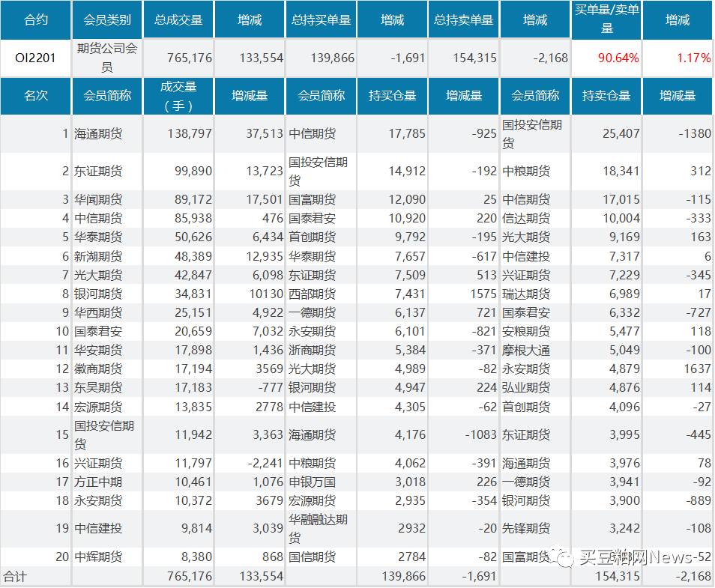
Task: Click the 华融融达期货 member cell
Action: coord(318,528)
